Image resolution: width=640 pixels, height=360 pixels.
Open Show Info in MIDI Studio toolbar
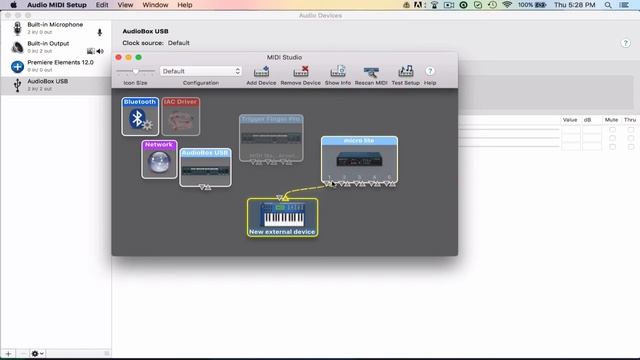(338, 75)
